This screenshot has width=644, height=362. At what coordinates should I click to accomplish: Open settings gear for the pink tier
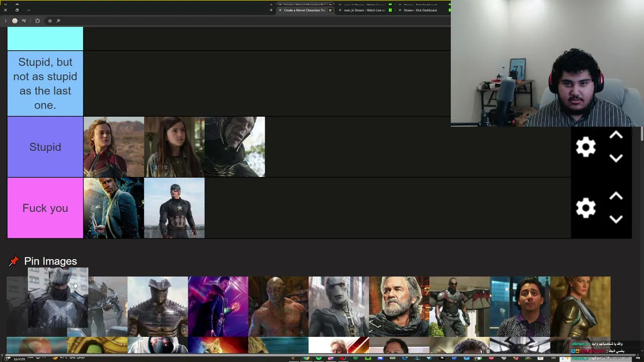click(586, 208)
